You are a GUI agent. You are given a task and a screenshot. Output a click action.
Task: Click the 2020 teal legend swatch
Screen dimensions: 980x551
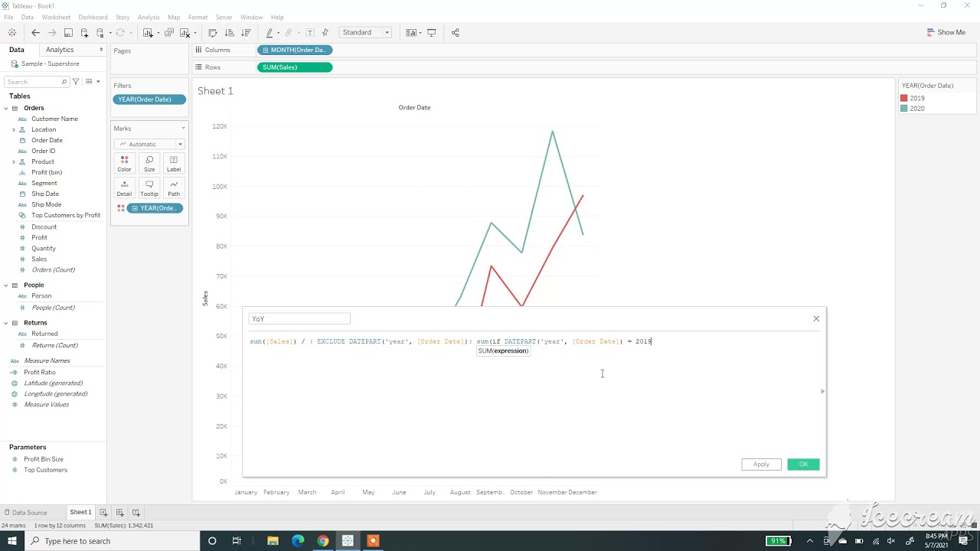pos(904,109)
